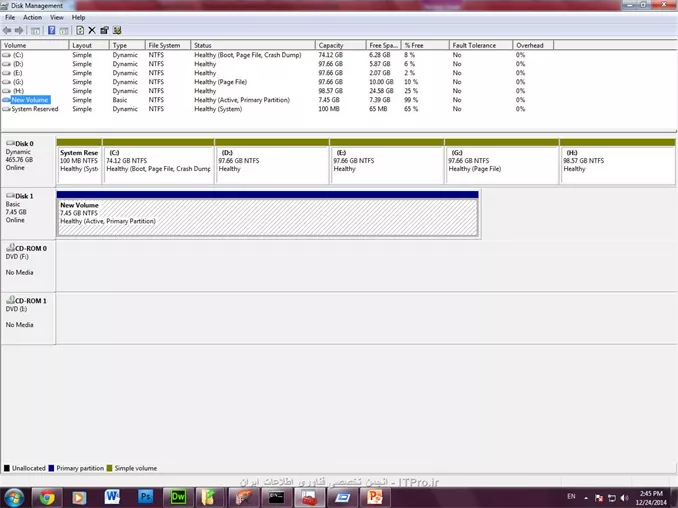Click the 74.12 GB capacity cell

[331, 55]
